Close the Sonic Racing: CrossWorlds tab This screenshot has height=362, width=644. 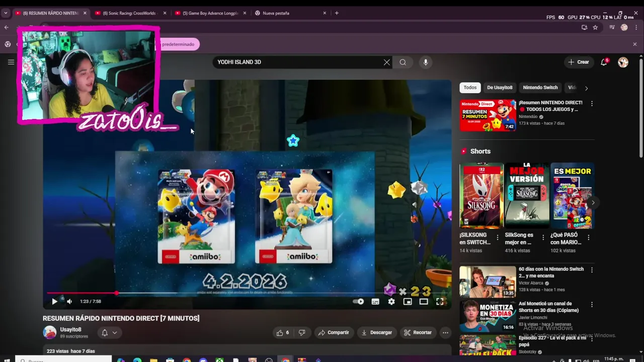165,13
